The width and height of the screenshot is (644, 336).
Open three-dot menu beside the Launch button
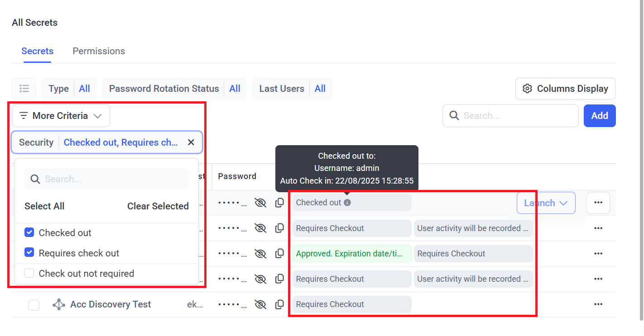click(598, 203)
